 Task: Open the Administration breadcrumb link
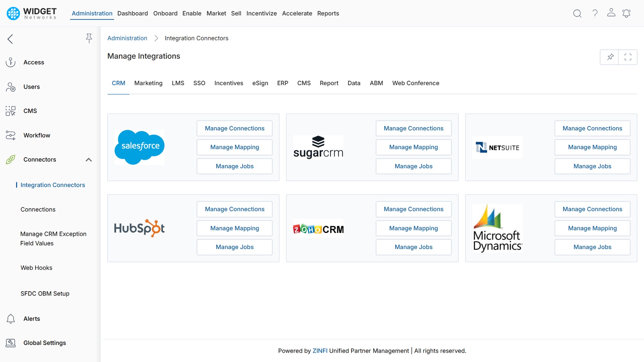pyautogui.click(x=127, y=38)
